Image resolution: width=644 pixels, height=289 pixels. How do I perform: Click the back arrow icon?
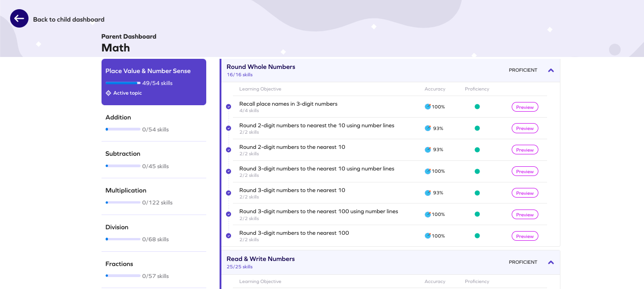19,18
